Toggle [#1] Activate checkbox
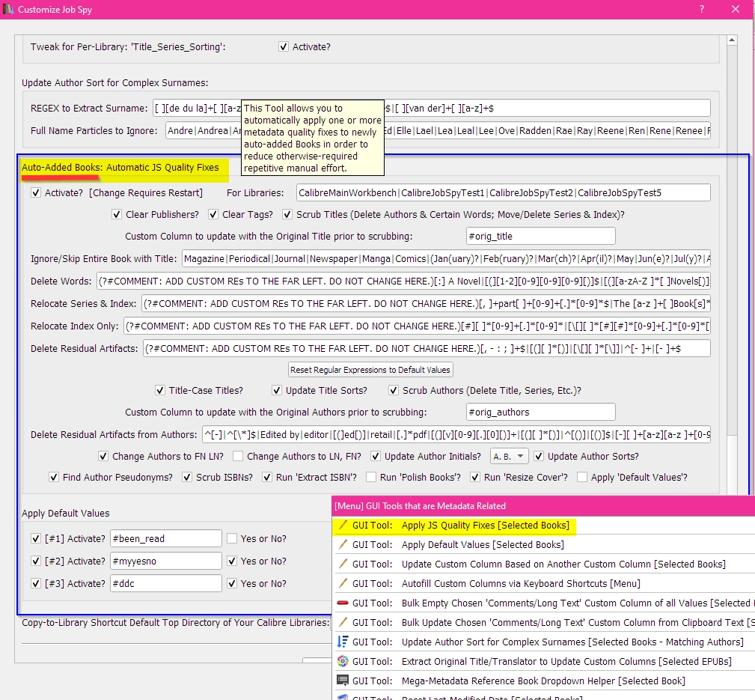755x700 pixels. [36, 538]
